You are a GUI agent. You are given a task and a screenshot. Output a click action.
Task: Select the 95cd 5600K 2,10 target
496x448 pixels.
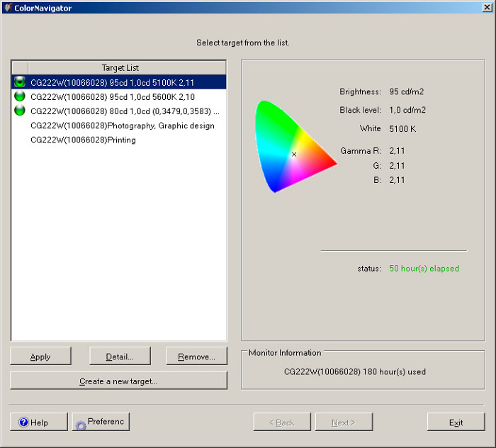112,97
